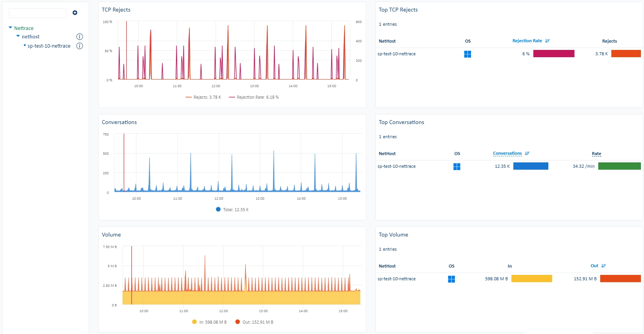Viewport: 644px width, 334px height.
Task: Sort Top Conversations by the Rate column
Action: coord(596,154)
